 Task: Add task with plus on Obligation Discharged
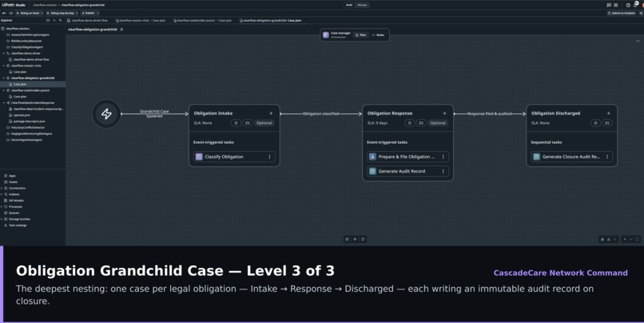(608, 113)
